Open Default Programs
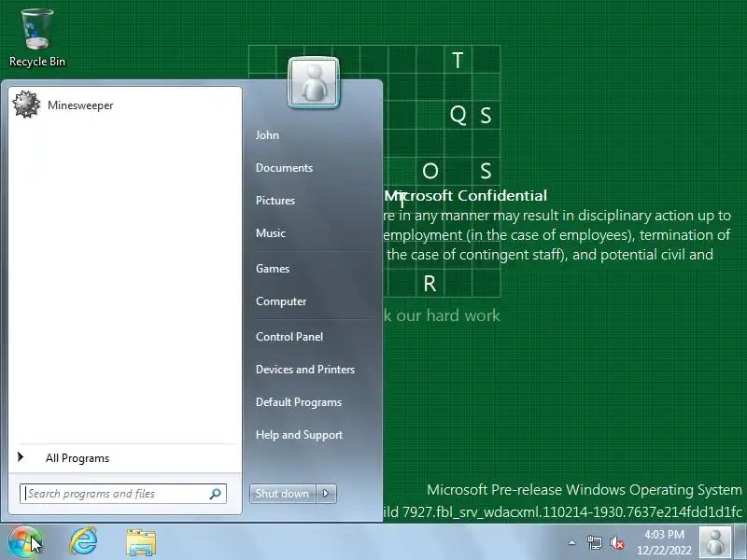The height and width of the screenshot is (560, 747). [x=298, y=402]
